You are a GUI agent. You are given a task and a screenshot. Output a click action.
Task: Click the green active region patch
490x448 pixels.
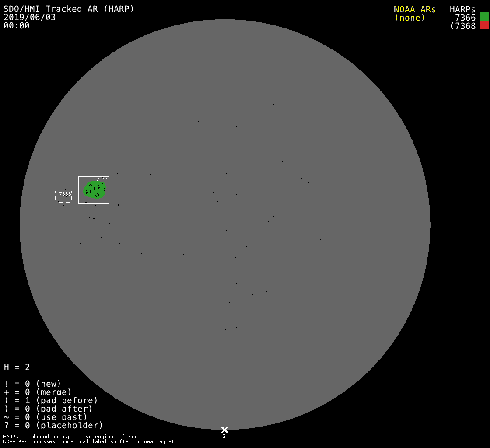(94, 190)
